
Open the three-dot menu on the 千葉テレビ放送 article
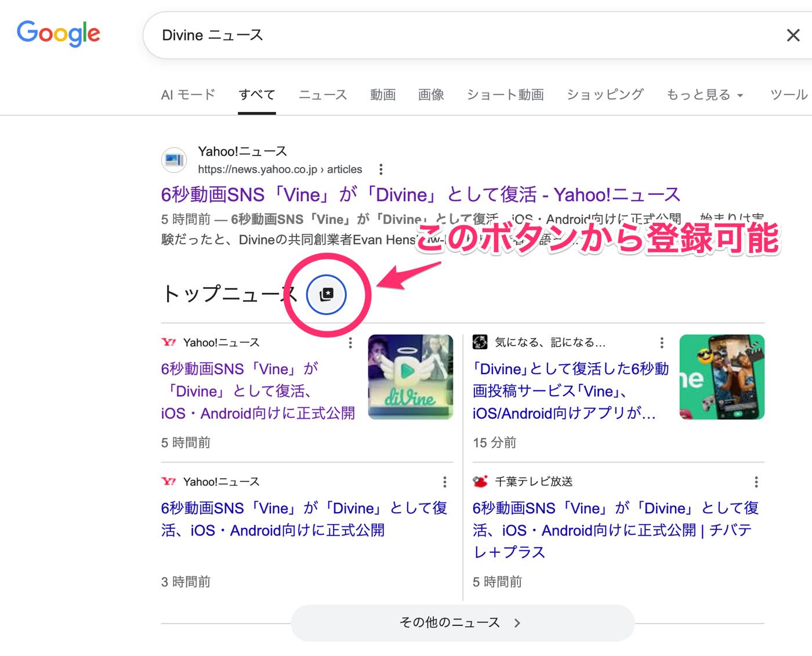point(756,481)
